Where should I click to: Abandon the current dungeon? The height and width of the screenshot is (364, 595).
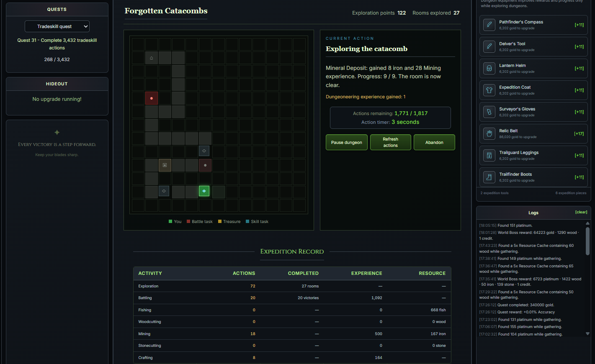(434, 142)
